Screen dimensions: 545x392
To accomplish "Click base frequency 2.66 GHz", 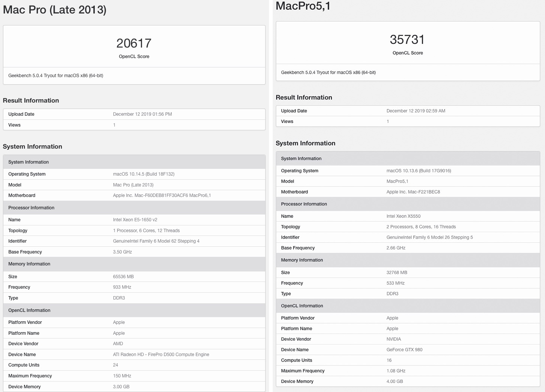I will point(396,248).
